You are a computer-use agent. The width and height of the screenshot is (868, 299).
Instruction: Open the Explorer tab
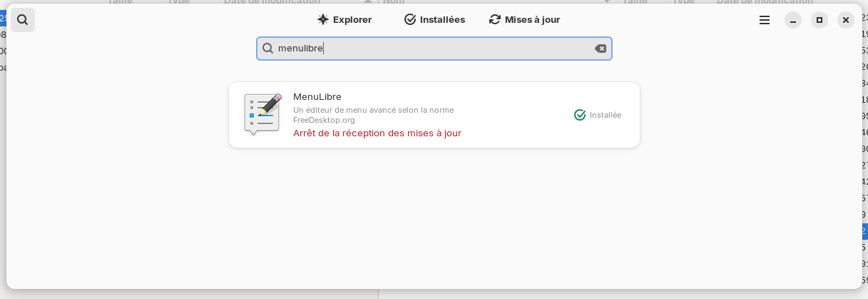pos(344,20)
